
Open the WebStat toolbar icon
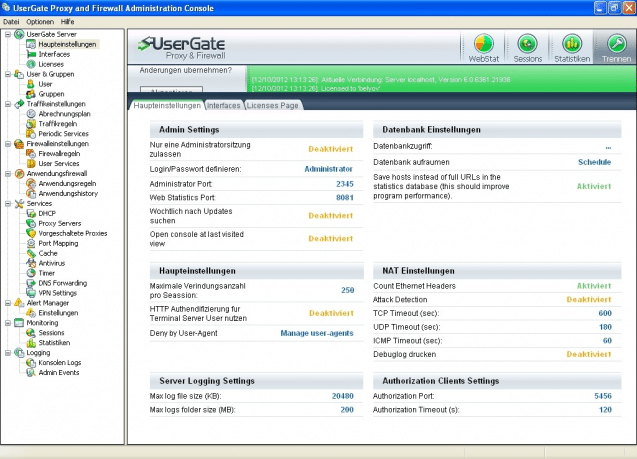click(x=483, y=44)
